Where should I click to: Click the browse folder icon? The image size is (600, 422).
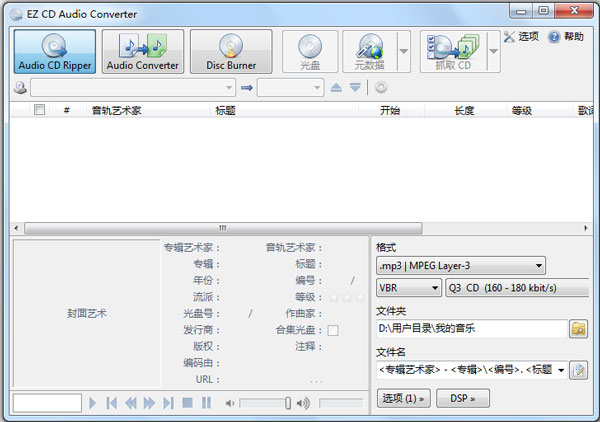pos(578,329)
